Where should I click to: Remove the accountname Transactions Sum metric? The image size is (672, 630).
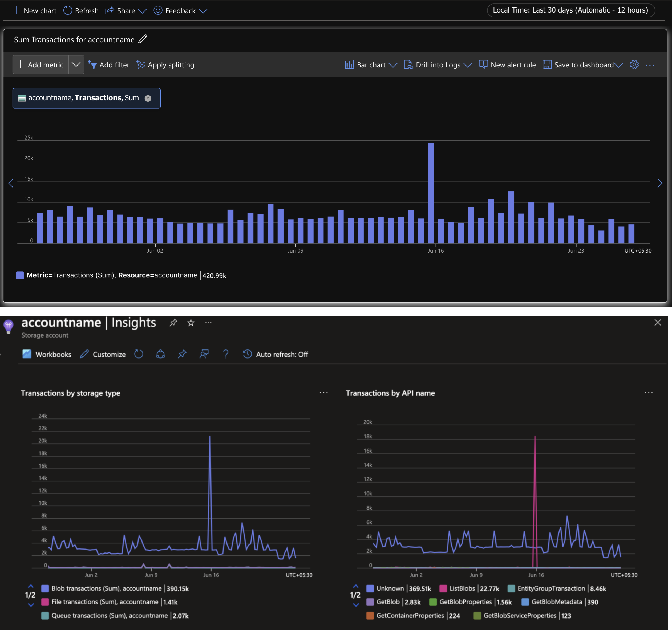tap(148, 98)
